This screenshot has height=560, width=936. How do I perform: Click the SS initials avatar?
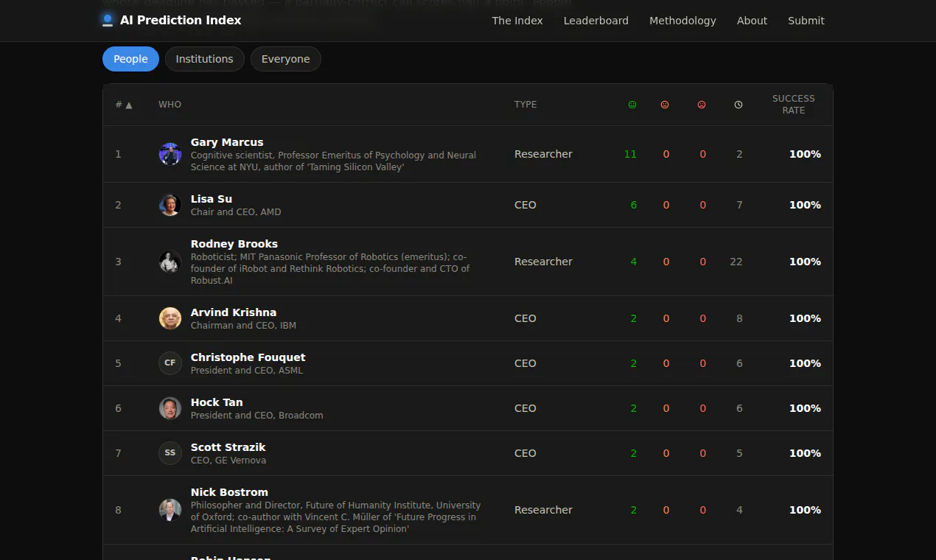click(x=170, y=453)
